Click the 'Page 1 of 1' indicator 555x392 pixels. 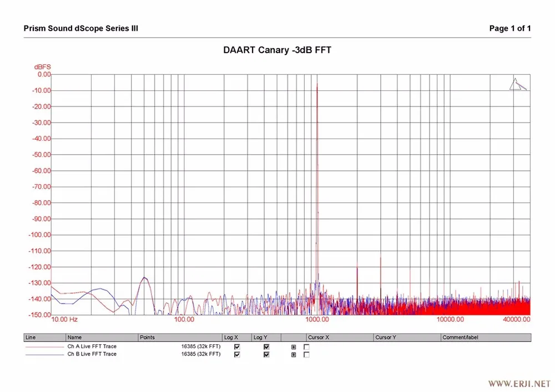click(510, 28)
